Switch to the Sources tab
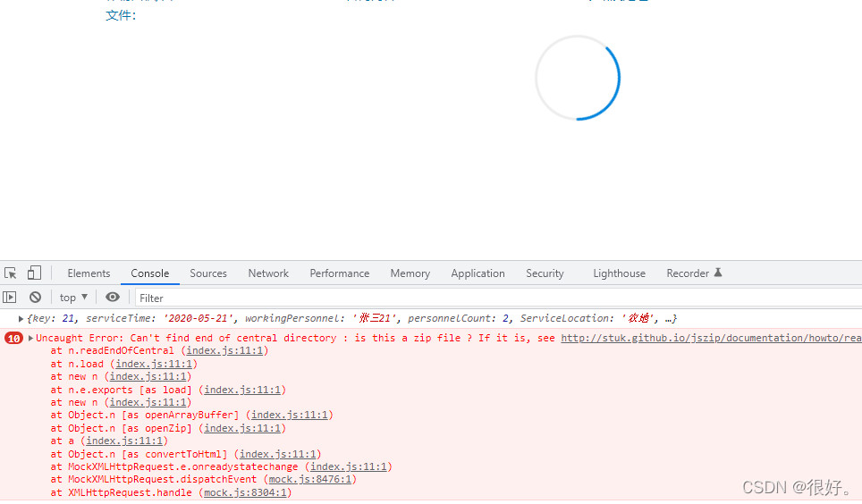 (x=207, y=273)
